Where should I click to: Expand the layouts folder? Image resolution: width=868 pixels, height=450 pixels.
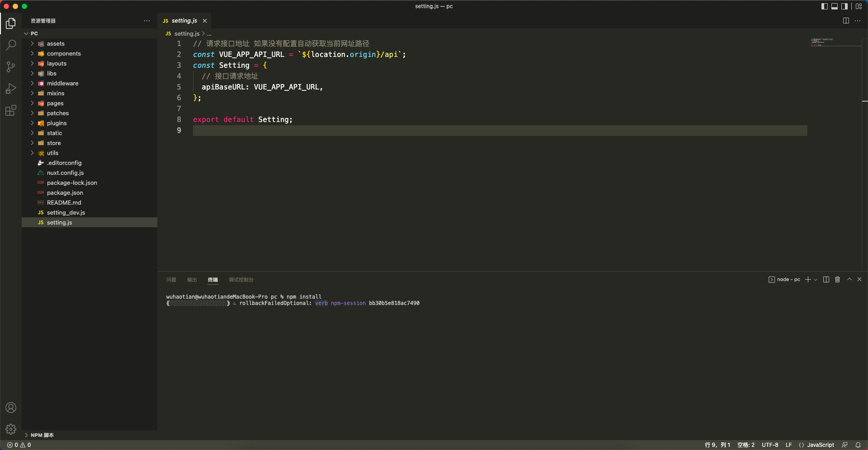pos(90,64)
